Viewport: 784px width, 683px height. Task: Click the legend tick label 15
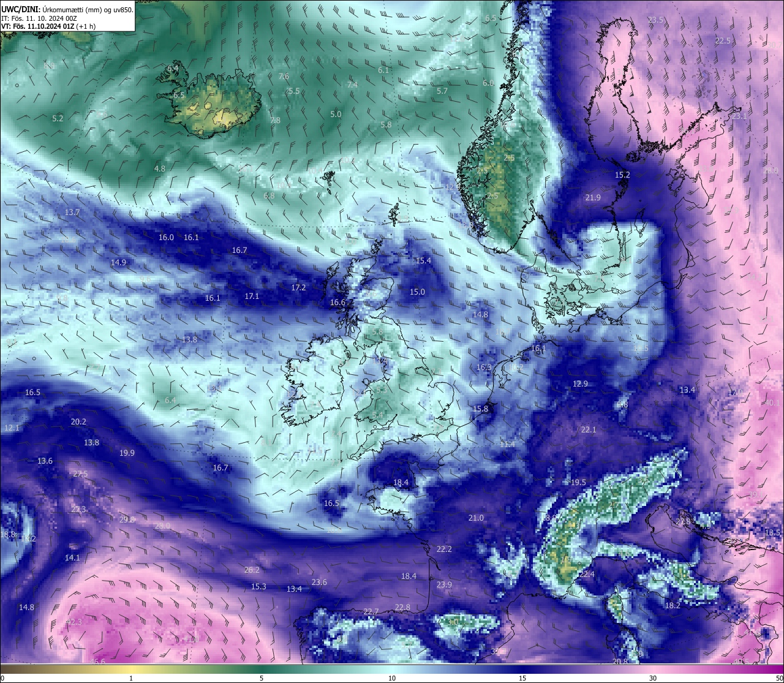click(x=522, y=678)
